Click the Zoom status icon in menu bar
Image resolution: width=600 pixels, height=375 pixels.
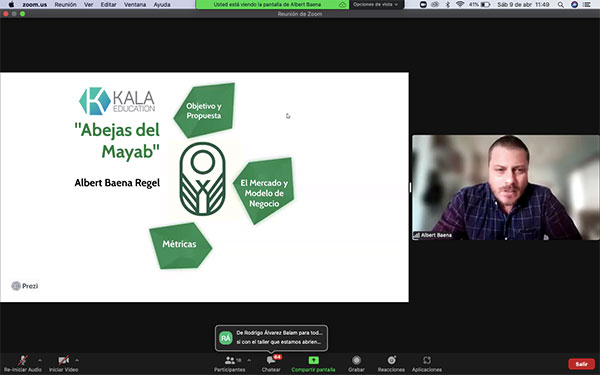423,5
